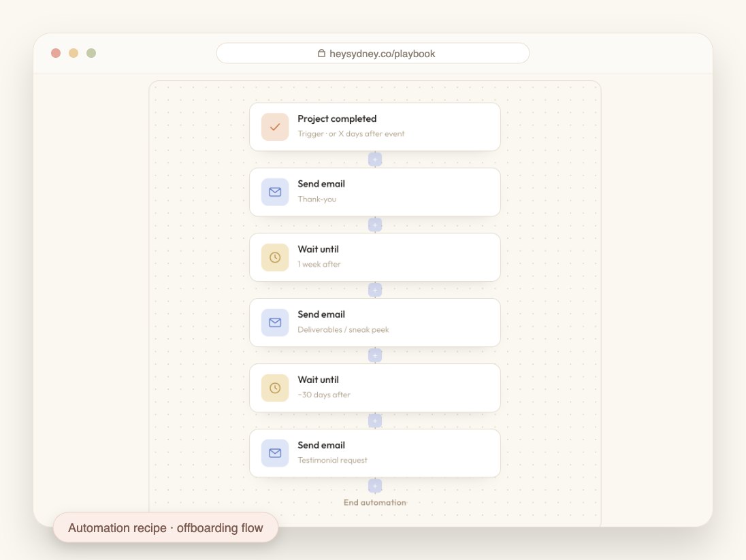Click the lock icon in address bar

click(x=322, y=53)
